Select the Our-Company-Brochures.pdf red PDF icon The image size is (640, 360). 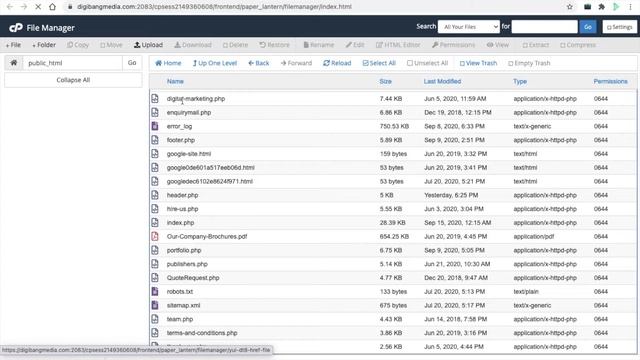pyautogui.click(x=155, y=236)
